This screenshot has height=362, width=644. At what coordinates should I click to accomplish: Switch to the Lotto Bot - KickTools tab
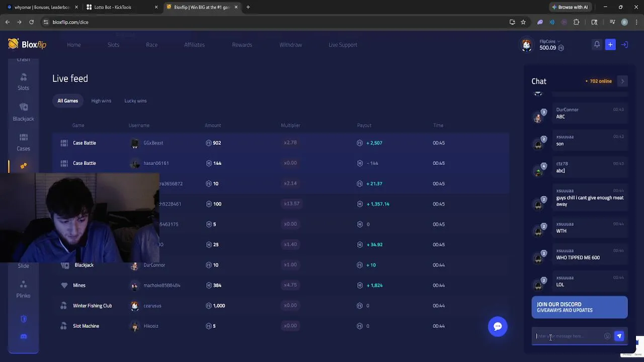[x=121, y=7]
